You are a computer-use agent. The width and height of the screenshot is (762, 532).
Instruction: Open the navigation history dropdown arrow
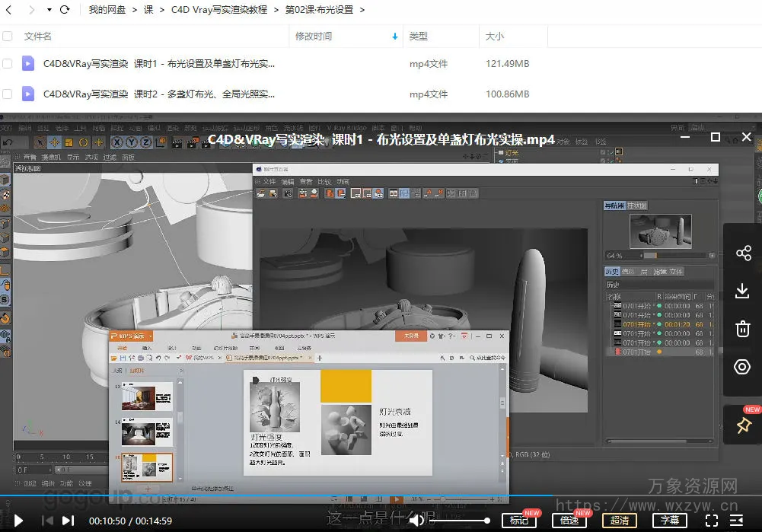click(x=49, y=10)
